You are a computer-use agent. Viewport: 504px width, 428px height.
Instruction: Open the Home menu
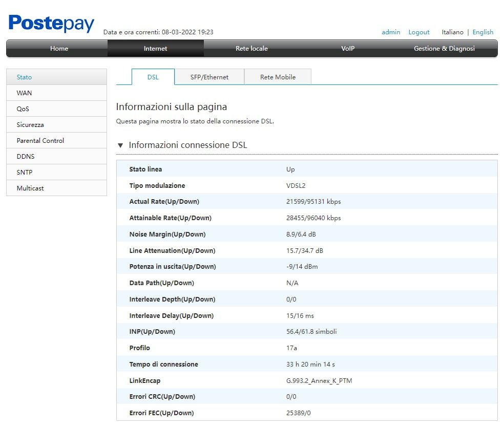(x=59, y=49)
